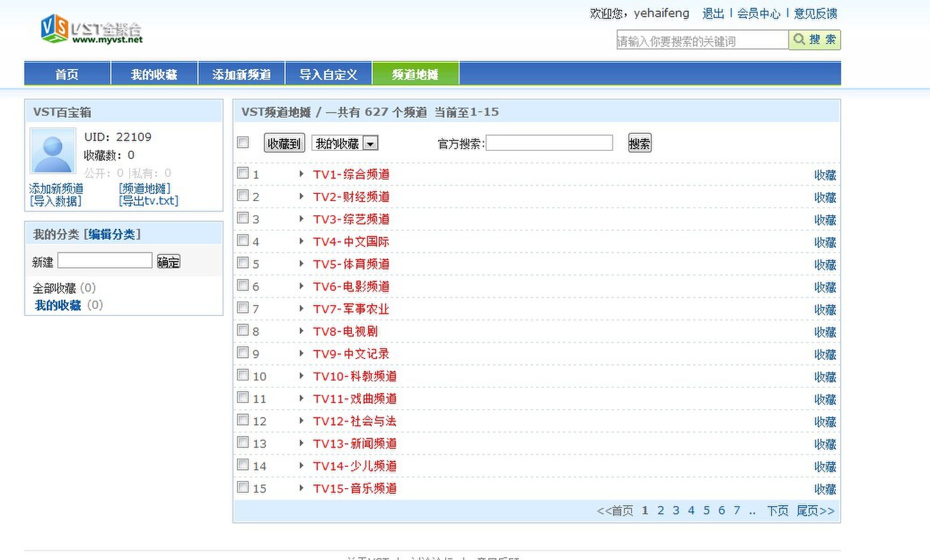The width and height of the screenshot is (930, 560).
Task: Click 收藏 for TV1-综合频道 row
Action: pyautogui.click(x=825, y=175)
